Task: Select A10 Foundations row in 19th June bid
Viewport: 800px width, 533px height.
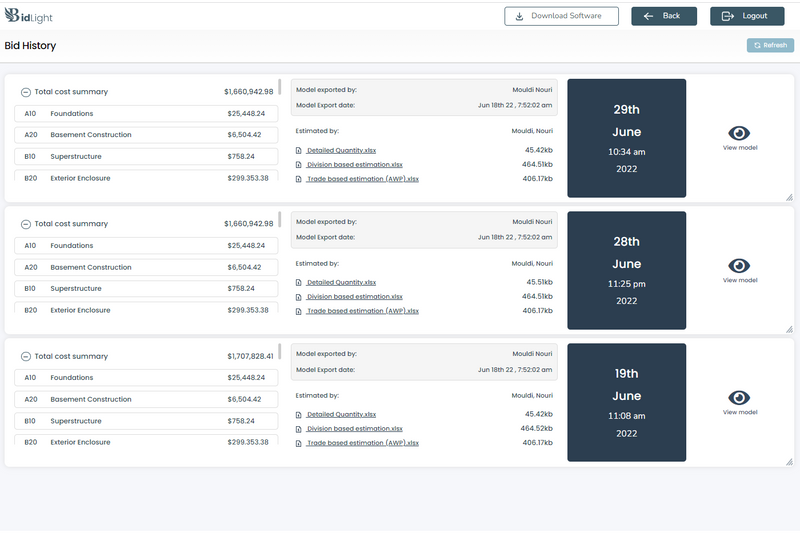Action: pyautogui.click(x=146, y=378)
